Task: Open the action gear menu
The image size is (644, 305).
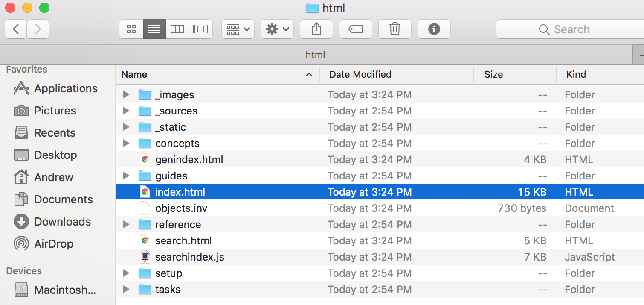Action: click(277, 29)
